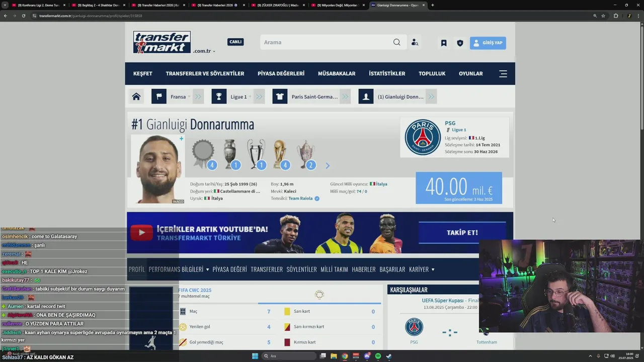Open the Performans Bilgileri dropdown
Screen dimensions: 644x362
179,269
